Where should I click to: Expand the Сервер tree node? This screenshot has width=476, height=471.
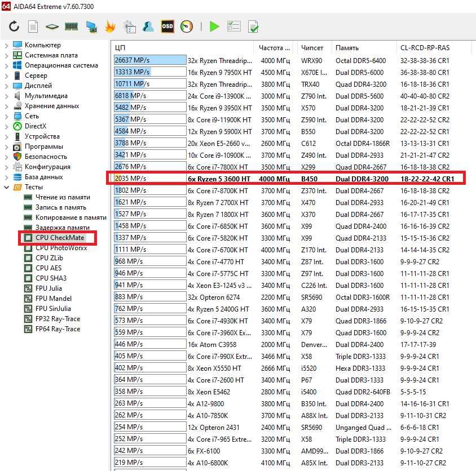click(x=6, y=75)
